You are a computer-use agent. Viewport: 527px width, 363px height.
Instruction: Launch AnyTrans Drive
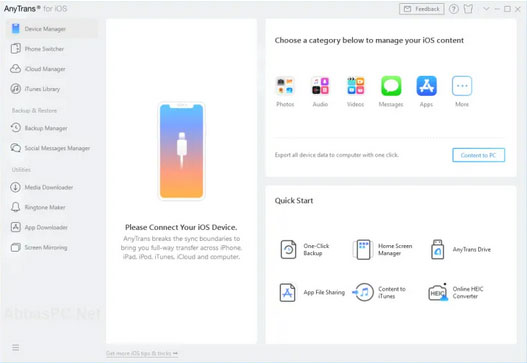tap(460, 249)
